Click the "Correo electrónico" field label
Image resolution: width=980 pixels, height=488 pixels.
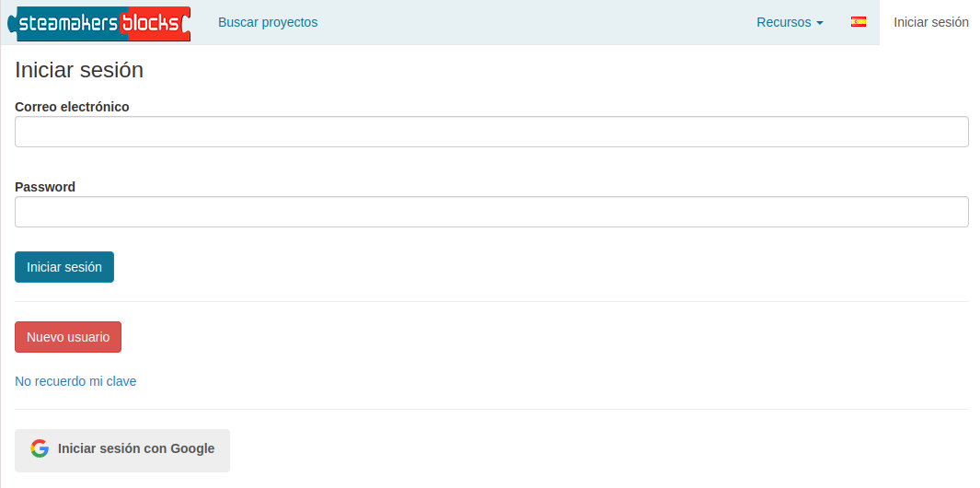[72, 107]
